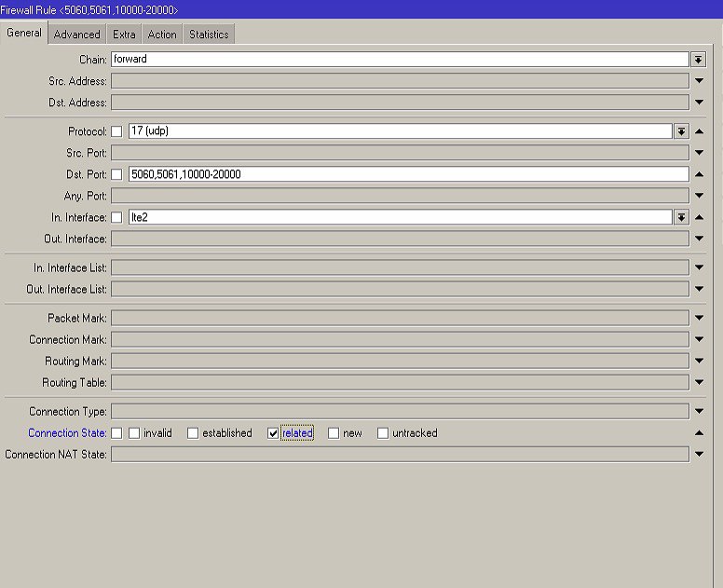Open the Protocol dropdown list
The width and height of the screenshot is (723, 588).
tap(681, 131)
